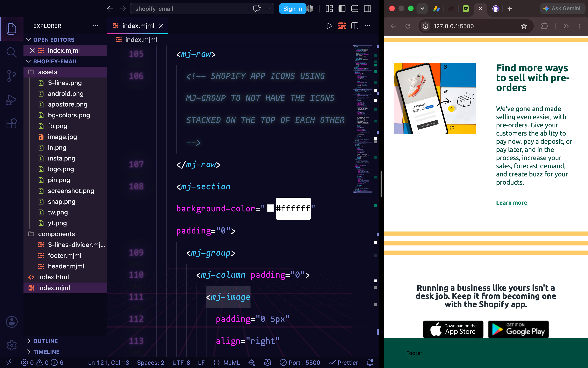Open the Accounts menu icon
The image size is (588, 368).
tap(12, 322)
